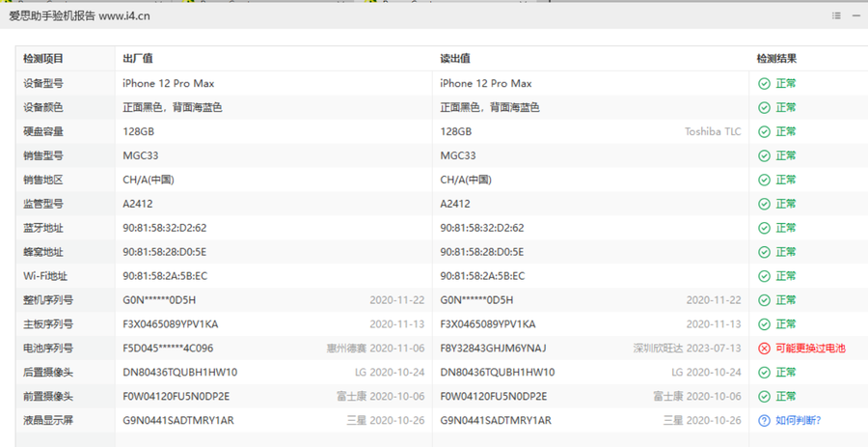
Task: Click the green check icon in 蜂窝地址 row
Action: (x=764, y=252)
